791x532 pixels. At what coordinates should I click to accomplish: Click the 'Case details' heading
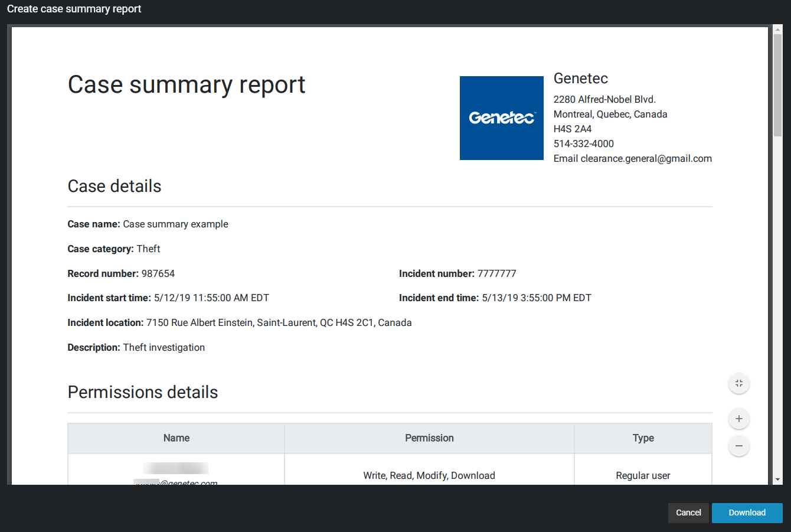point(115,186)
